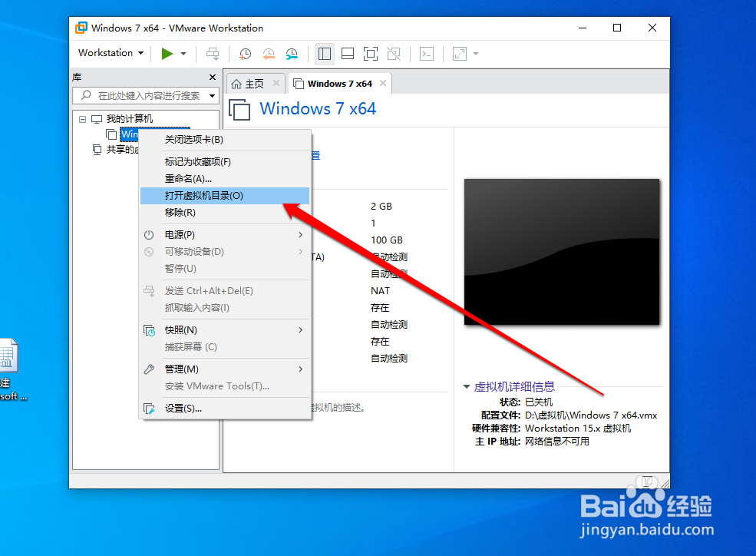The width and height of the screenshot is (756, 556).
Task: Open the 快照(N) submenu
Action: pyautogui.click(x=225, y=330)
